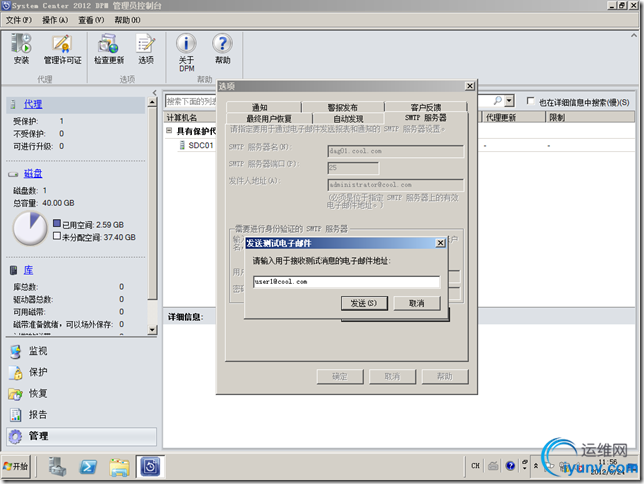Collapse the ribbon with the top-right chevron

[633, 36]
